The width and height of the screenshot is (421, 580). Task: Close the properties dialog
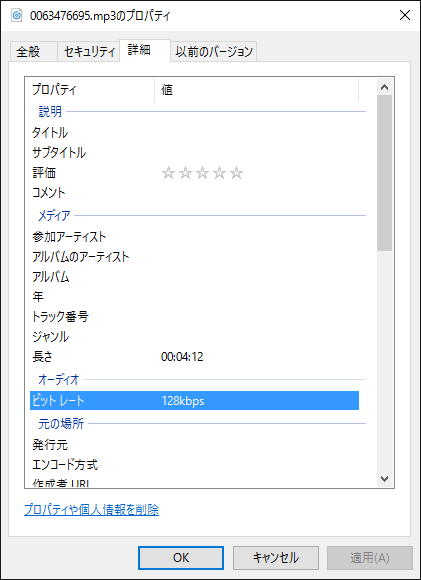coord(405,15)
